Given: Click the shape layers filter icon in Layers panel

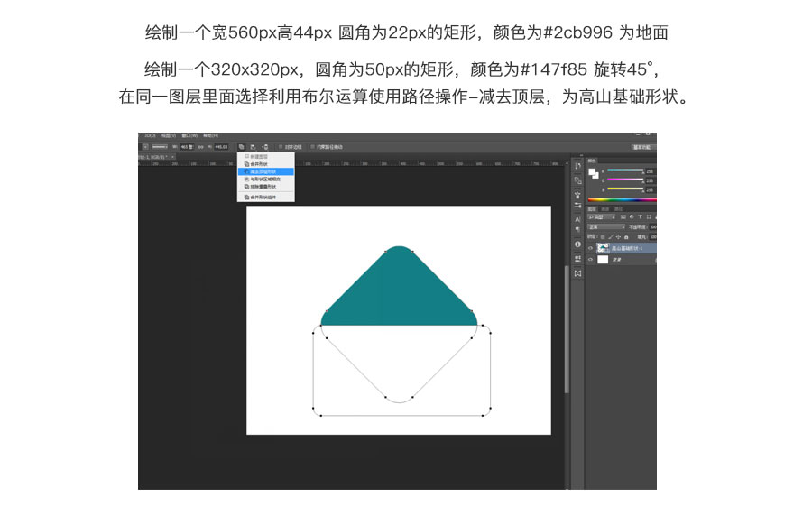Looking at the screenshot, I should (648, 216).
